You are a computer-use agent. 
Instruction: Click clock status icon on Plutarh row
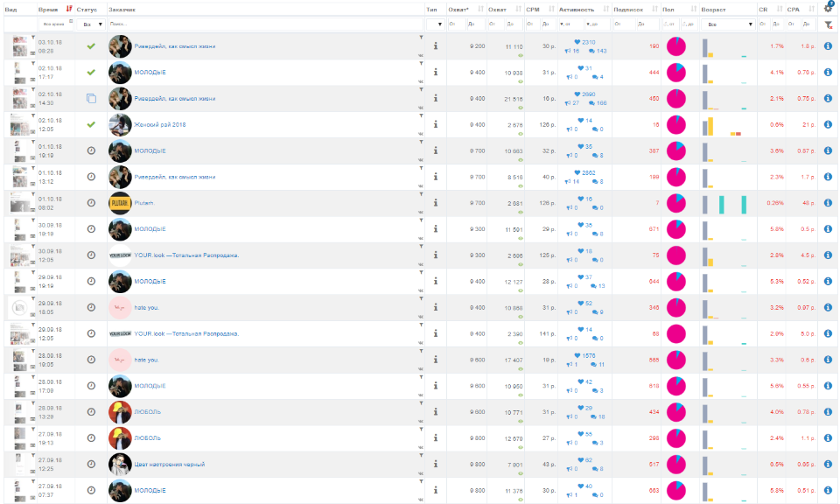pyautogui.click(x=91, y=203)
